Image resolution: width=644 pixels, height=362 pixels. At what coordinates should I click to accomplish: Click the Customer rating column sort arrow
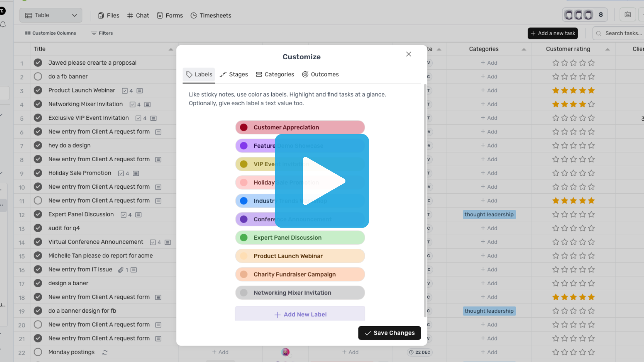click(607, 49)
